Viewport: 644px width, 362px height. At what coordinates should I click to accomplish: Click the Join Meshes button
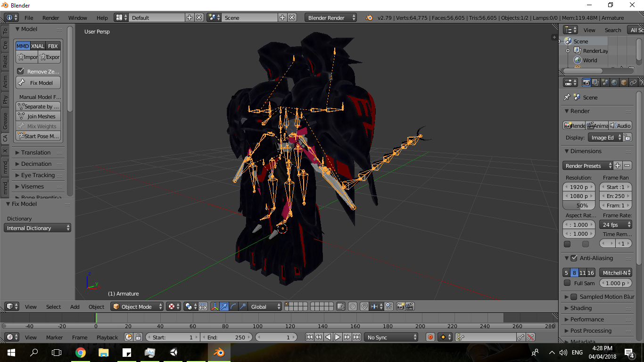pos(38,116)
